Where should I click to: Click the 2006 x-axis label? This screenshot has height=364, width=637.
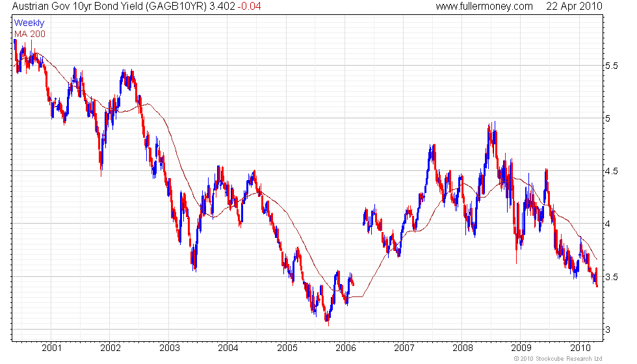346,348
